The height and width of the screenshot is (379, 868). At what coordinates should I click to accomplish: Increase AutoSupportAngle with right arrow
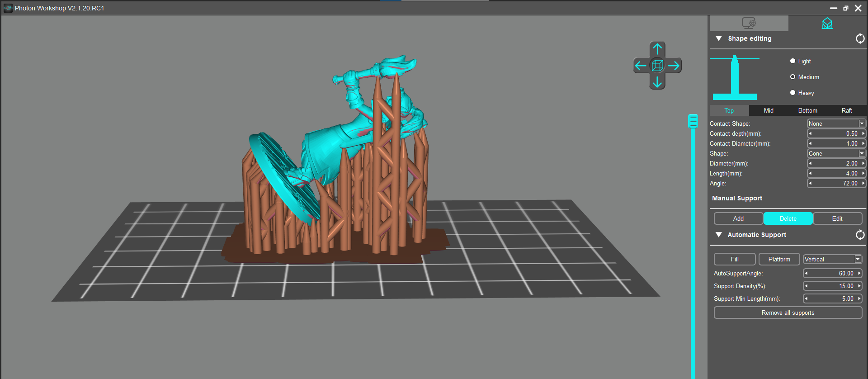point(859,273)
